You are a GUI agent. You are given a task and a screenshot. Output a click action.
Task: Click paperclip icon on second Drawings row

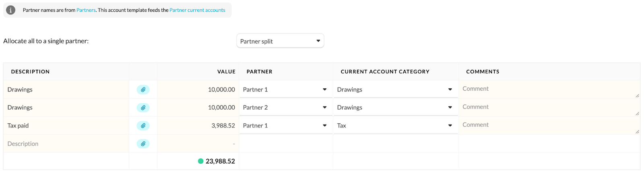143,108
